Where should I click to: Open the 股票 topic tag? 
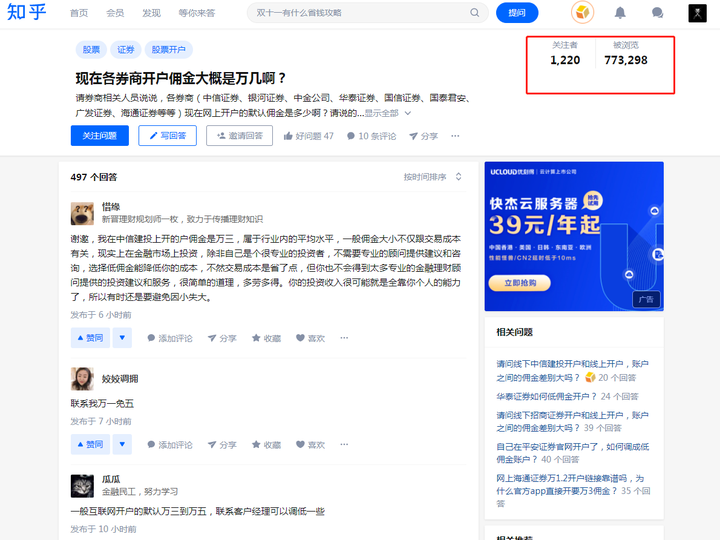(91, 50)
